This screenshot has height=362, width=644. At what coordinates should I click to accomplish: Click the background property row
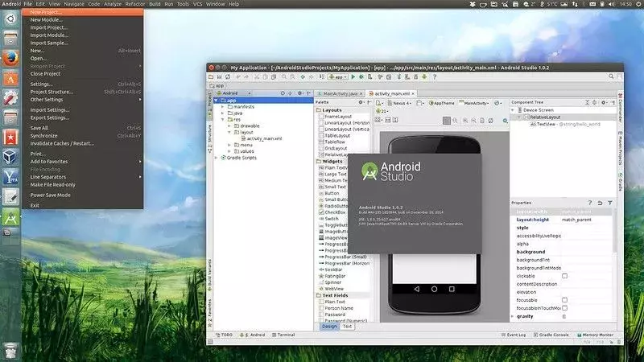(x=563, y=252)
